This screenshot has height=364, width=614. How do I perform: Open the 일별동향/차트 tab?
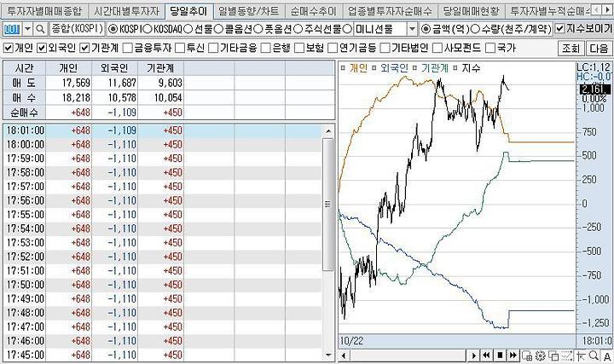pyautogui.click(x=249, y=10)
